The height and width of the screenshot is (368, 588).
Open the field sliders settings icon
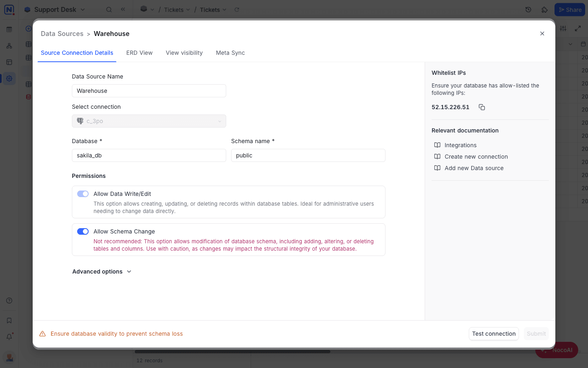[x=563, y=28]
